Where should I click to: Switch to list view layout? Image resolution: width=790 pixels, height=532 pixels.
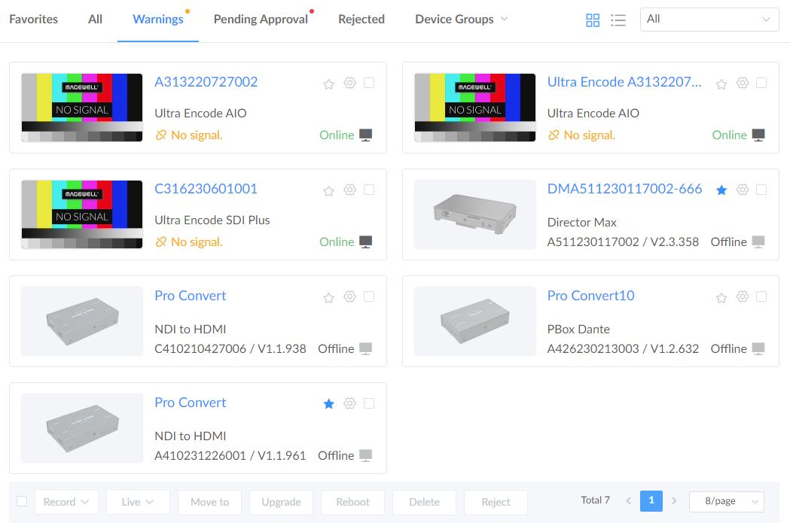coord(618,20)
